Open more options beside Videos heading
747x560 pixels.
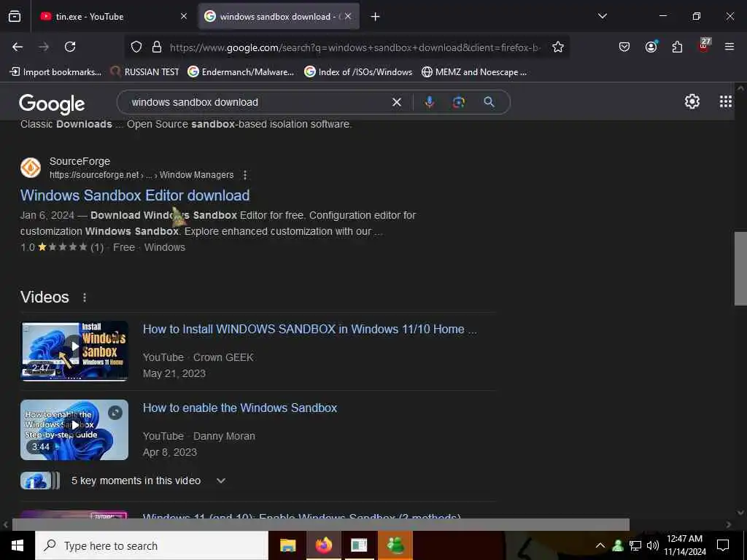(85, 297)
